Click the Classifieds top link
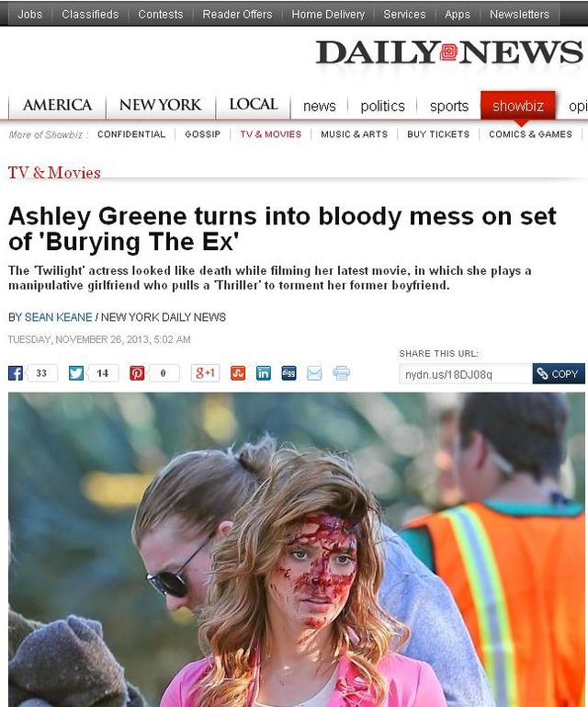Image resolution: width=588 pixels, height=707 pixels. point(90,15)
